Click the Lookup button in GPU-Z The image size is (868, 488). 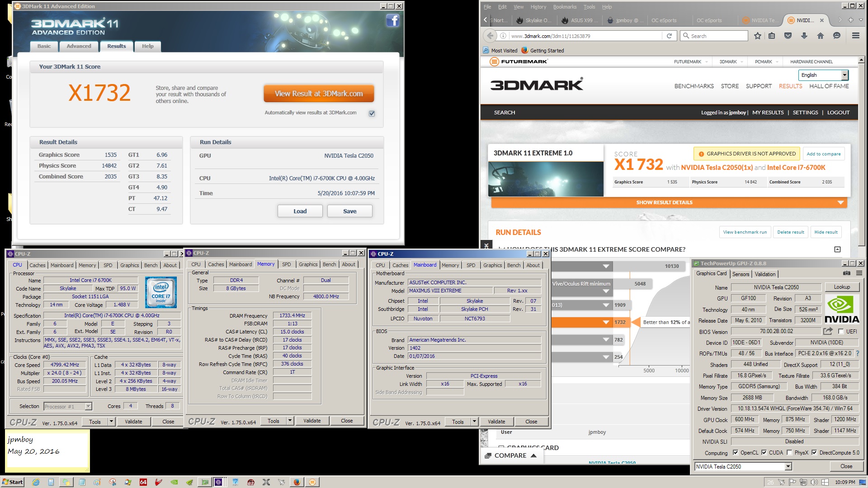[x=841, y=287]
